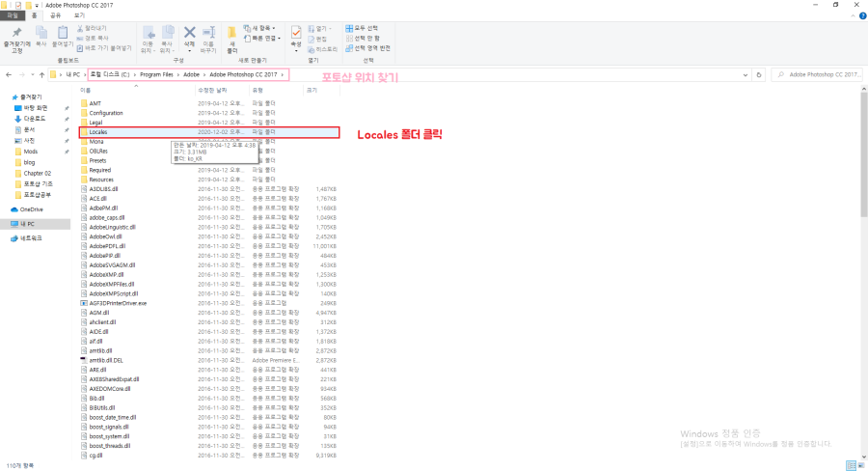Screen dimensions: 868x471
Task: Switch to details view icon in status bar
Action: point(852,465)
